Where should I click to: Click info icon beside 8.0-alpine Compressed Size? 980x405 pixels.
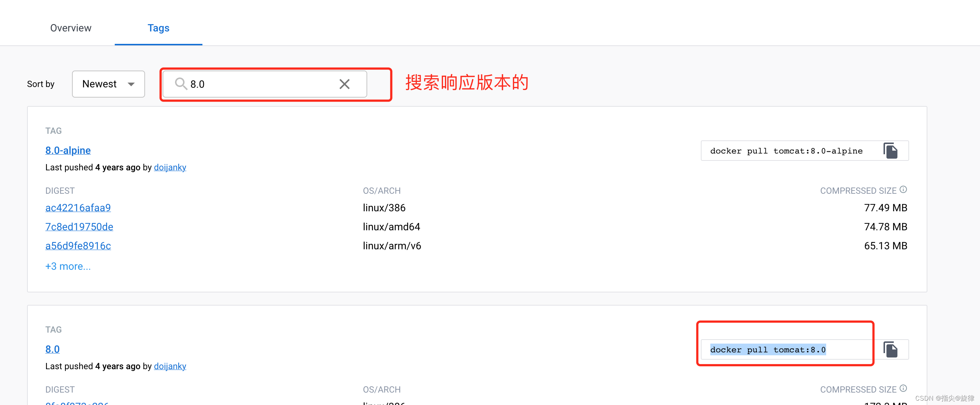[x=903, y=190]
